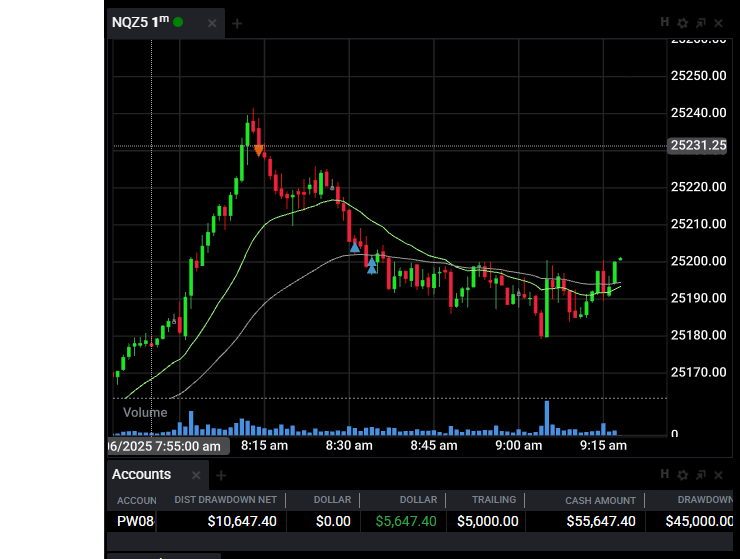Close the Accounts panel
The width and height of the screenshot is (740, 559).
718,475
